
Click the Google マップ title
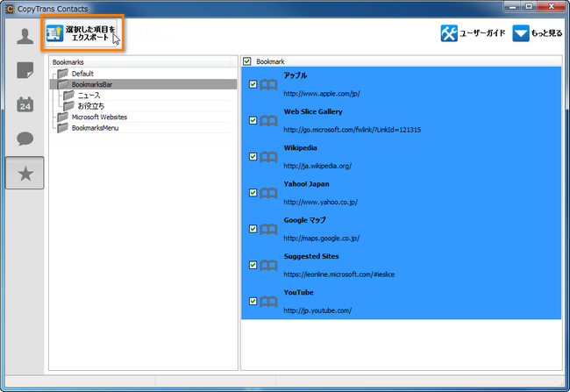pos(304,220)
